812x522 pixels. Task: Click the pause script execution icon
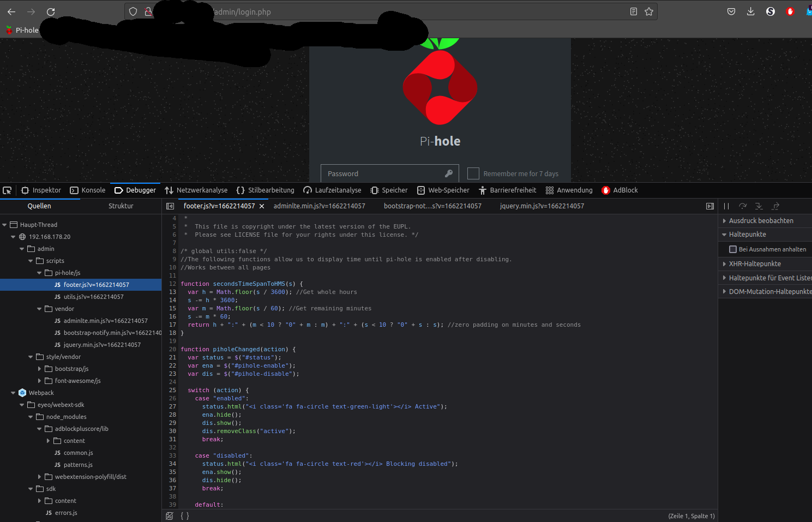(726, 206)
